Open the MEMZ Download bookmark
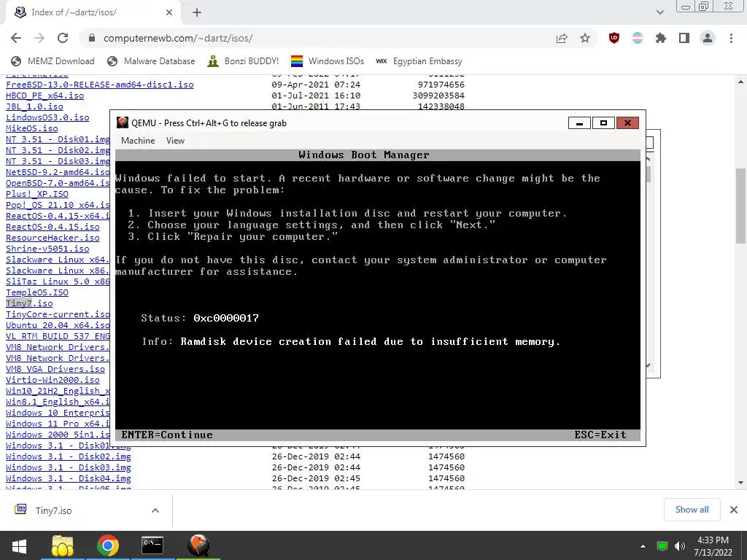747x560 pixels. tap(53, 61)
